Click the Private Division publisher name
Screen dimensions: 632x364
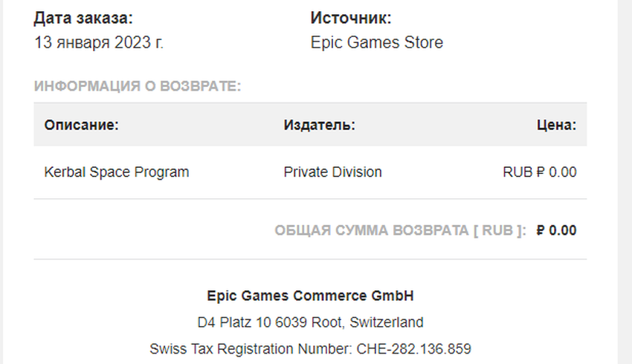coord(332,172)
